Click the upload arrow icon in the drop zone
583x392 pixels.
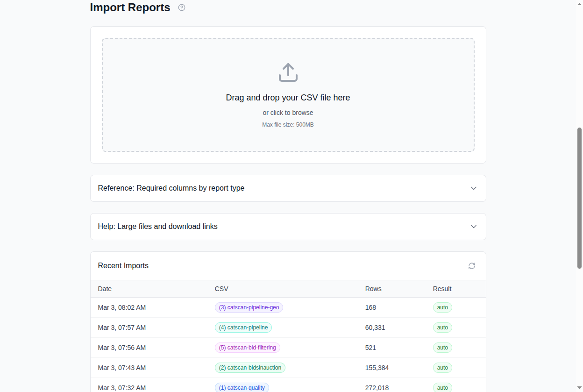pos(288,72)
